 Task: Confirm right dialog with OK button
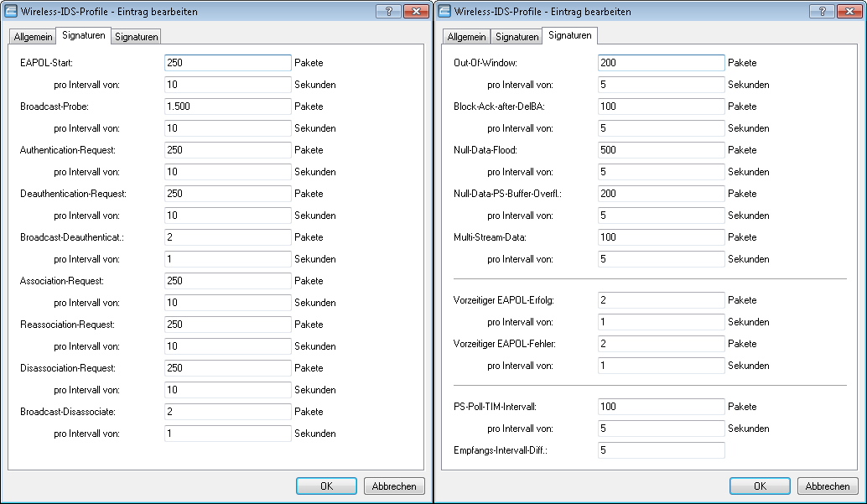click(760, 486)
